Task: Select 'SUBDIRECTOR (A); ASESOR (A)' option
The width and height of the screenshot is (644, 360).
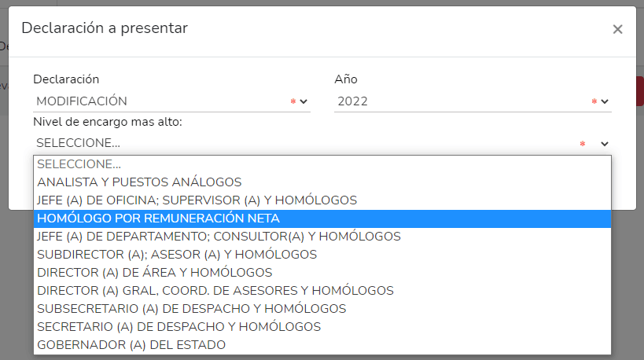Action: pyautogui.click(x=177, y=255)
